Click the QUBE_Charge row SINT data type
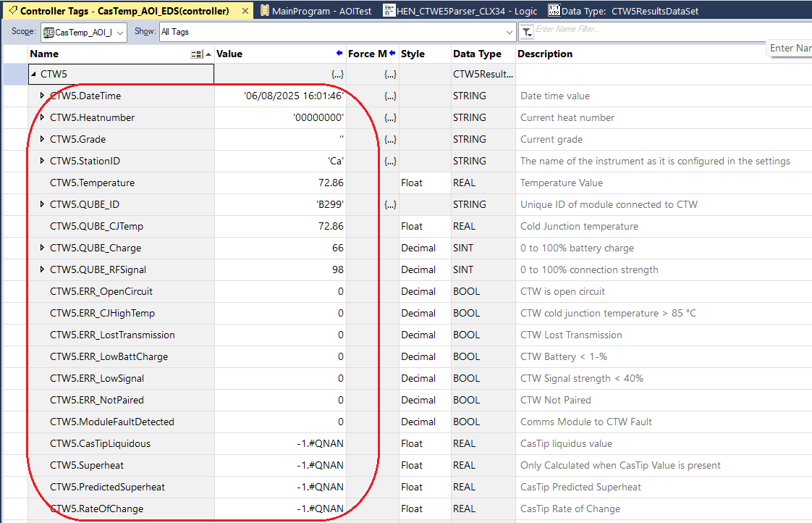The height and width of the screenshot is (523, 812). click(x=463, y=248)
